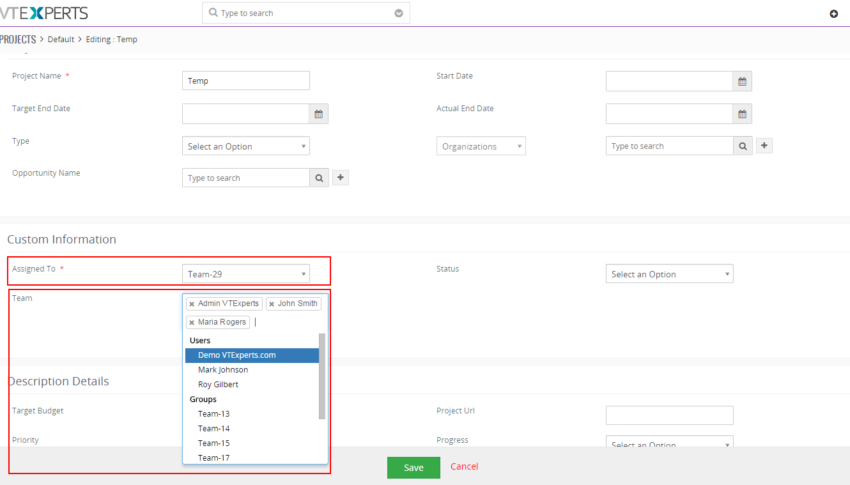850x485 pixels.
Task: Open Start Date calendar picker
Action: (x=742, y=81)
